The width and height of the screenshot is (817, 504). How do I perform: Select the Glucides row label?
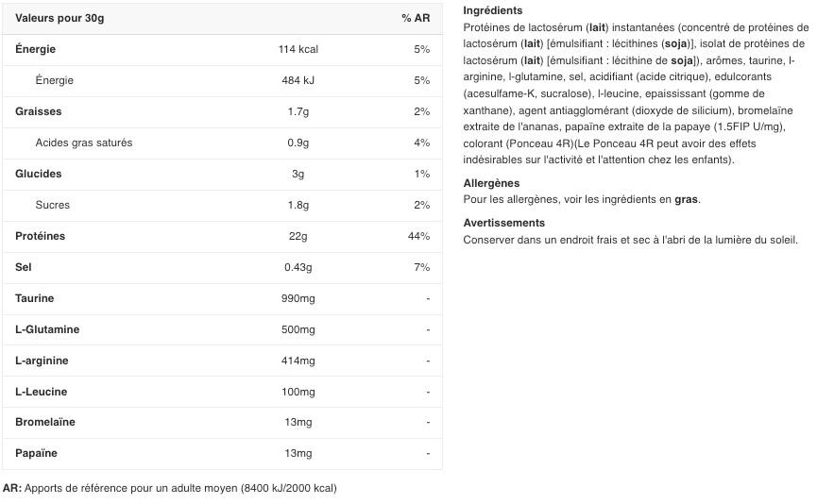tap(39, 174)
